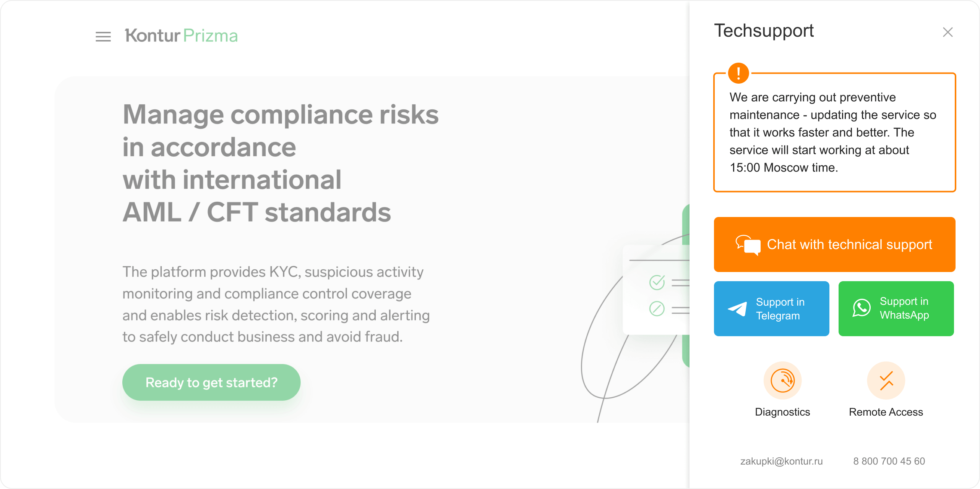Click the Kontur Prizma logo
Image resolution: width=980 pixels, height=489 pixels.
tap(181, 36)
